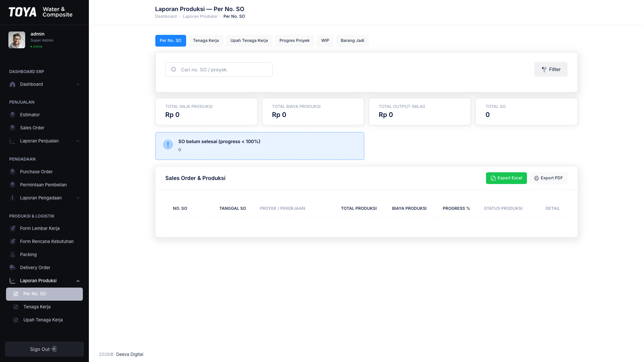Expand the Laporan Penjualan chevron
The image size is (644, 362).
78,141
